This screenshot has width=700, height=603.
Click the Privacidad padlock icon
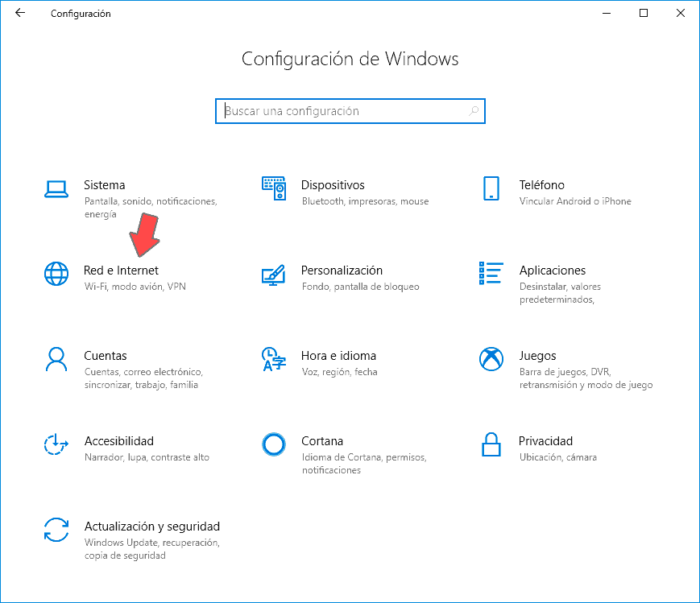(491, 444)
